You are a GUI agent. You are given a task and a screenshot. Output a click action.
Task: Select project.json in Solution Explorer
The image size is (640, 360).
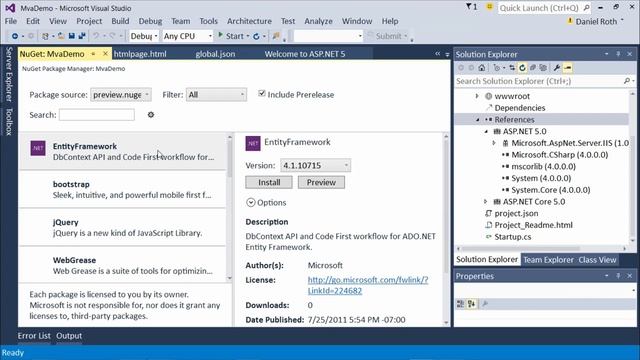(x=516, y=213)
